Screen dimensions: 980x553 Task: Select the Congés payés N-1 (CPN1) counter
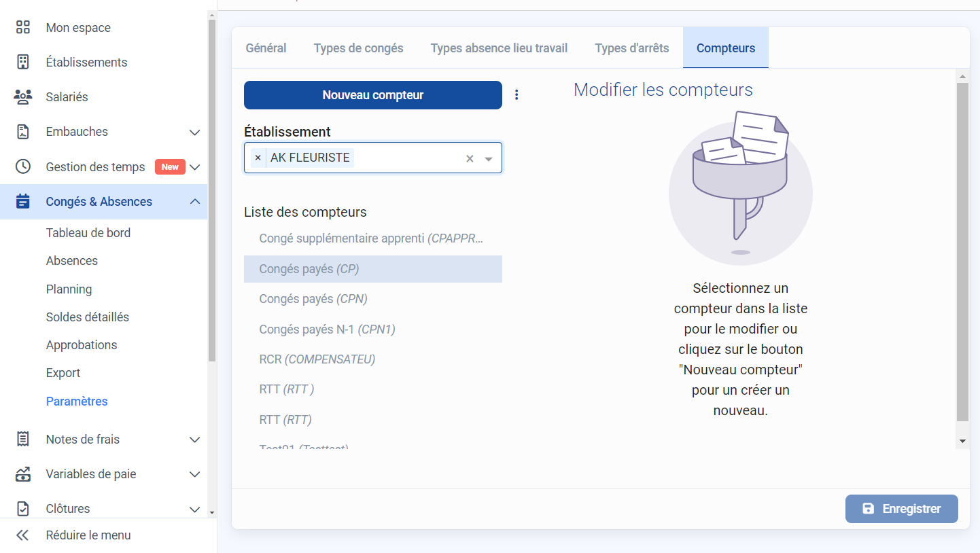point(373,329)
